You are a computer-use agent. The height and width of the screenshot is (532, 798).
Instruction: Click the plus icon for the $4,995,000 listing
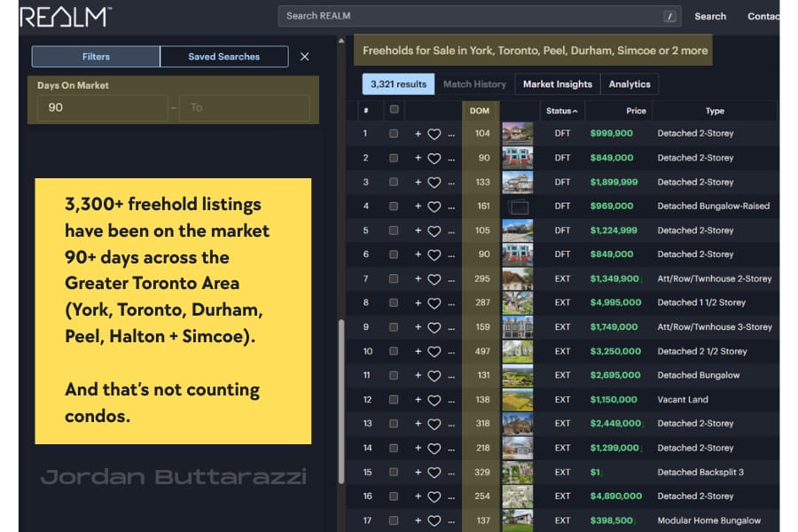pos(418,303)
